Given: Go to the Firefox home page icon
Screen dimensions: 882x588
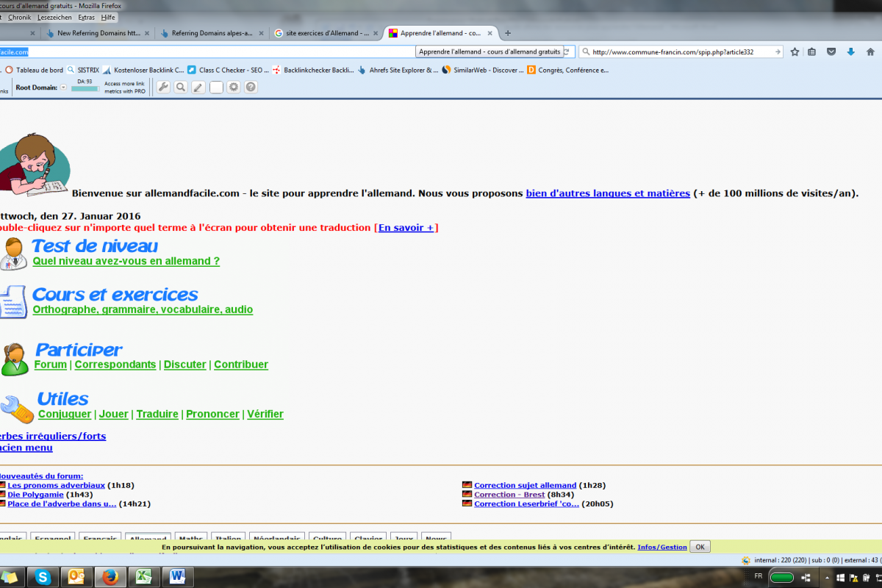Looking at the screenshot, I should pos(871,51).
